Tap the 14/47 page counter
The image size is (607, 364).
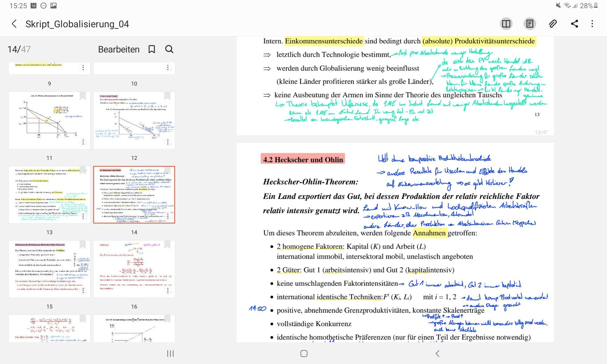[x=19, y=49]
